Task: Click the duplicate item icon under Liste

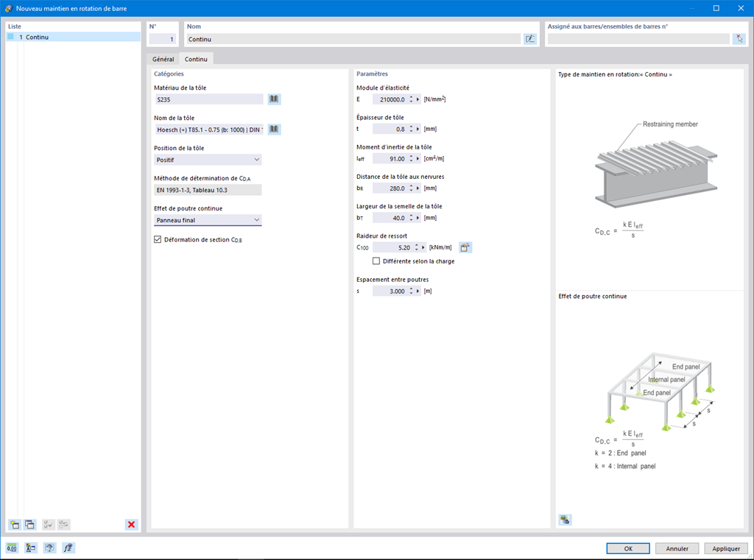Action: click(x=29, y=525)
